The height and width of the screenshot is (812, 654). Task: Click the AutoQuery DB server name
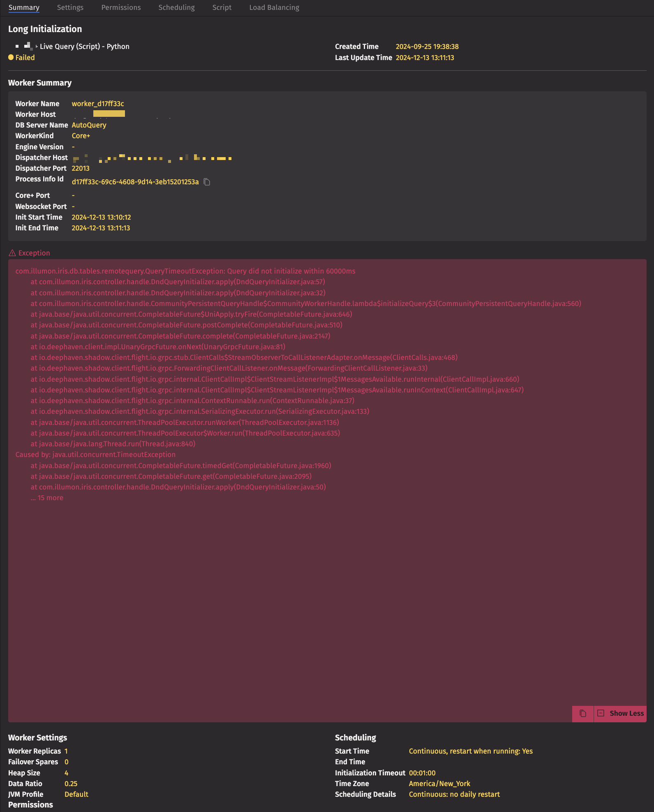coord(89,125)
